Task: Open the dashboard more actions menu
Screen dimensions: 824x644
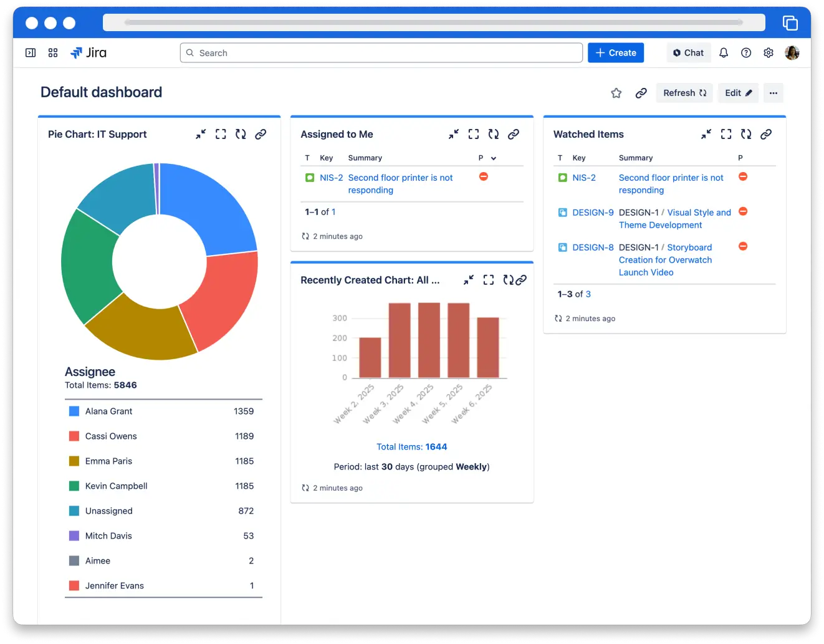Action: point(773,93)
